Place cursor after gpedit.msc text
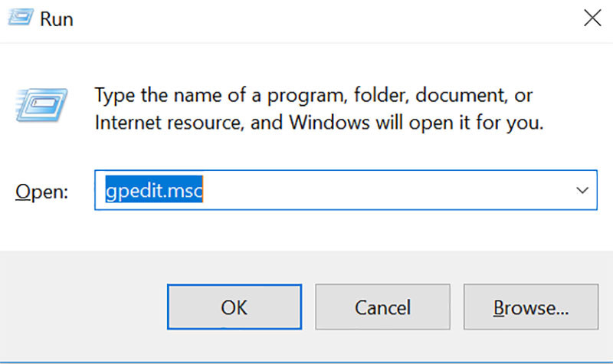The width and height of the screenshot is (613, 364). tap(204, 189)
